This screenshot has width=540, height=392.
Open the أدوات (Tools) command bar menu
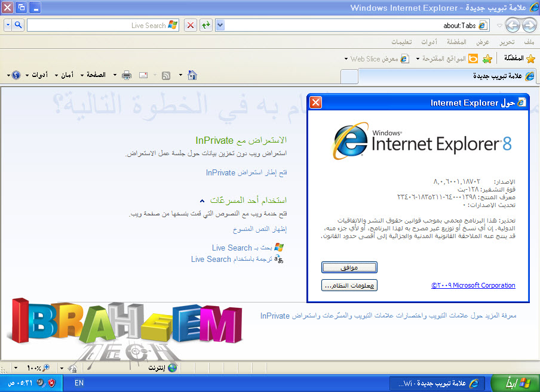[36, 75]
